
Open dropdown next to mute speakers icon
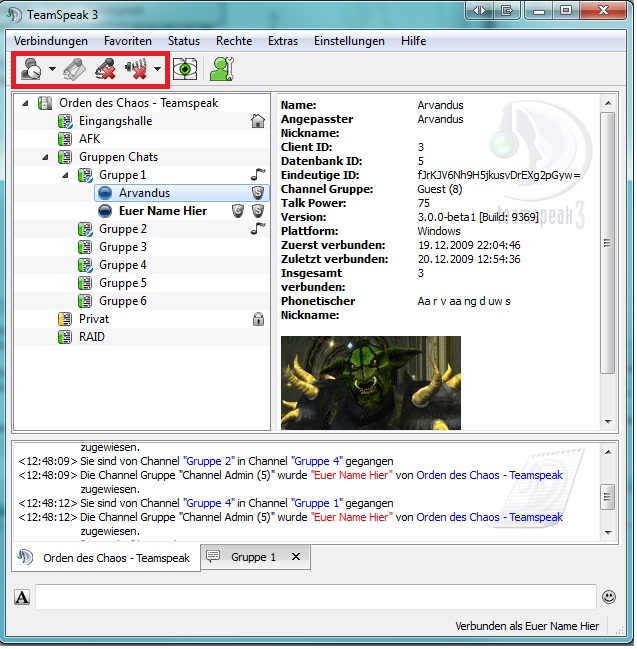pyautogui.click(x=157, y=69)
